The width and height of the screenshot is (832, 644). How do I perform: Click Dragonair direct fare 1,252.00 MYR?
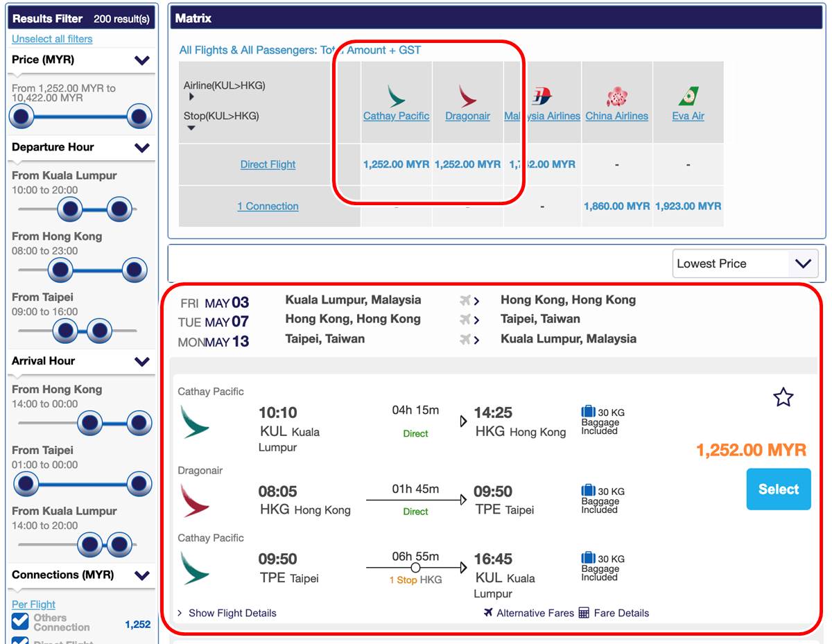pos(468,164)
